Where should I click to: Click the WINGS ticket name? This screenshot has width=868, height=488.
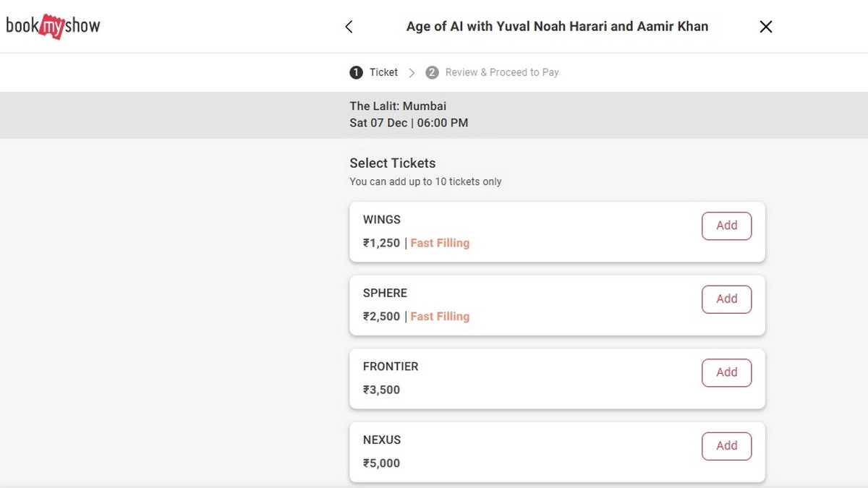[381, 220]
